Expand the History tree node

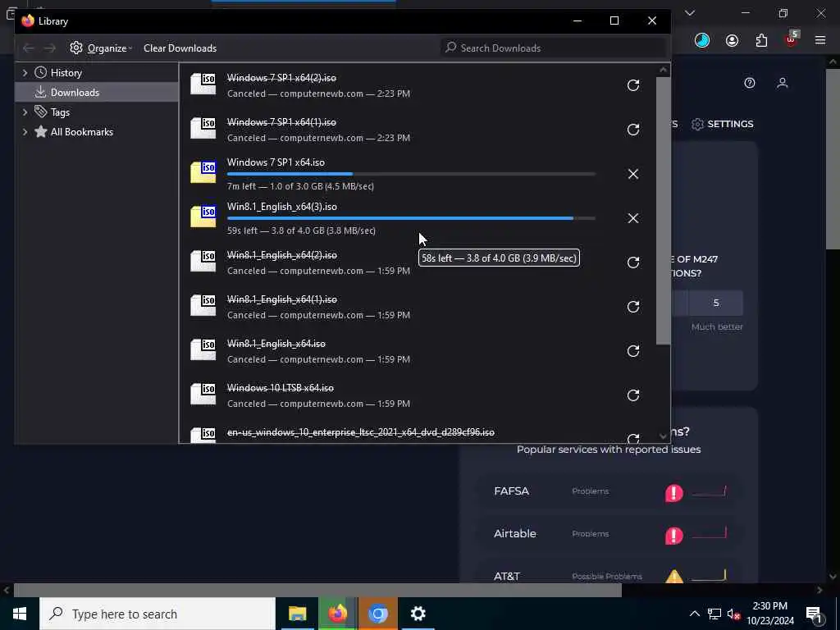(x=25, y=73)
